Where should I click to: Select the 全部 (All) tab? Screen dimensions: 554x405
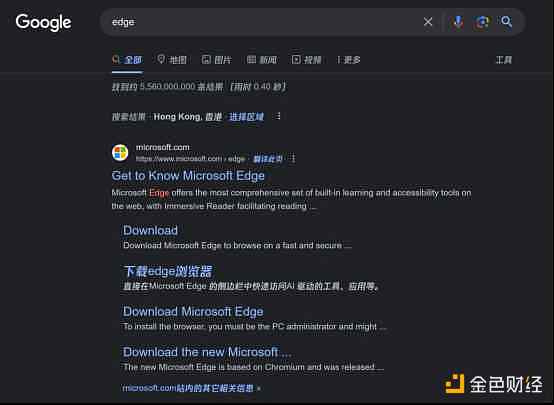tap(128, 60)
